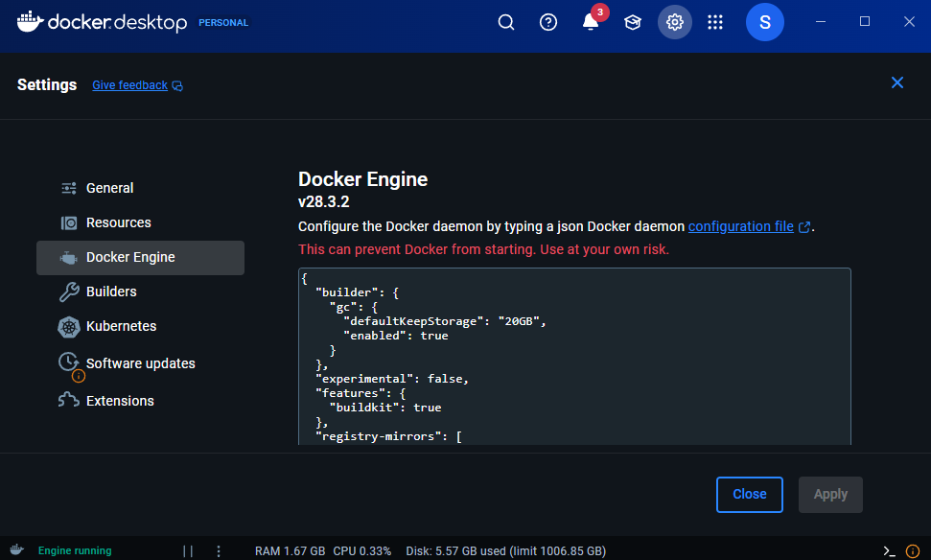This screenshot has height=560, width=931.
Task: Select Builders settings section
Action: (x=140, y=292)
